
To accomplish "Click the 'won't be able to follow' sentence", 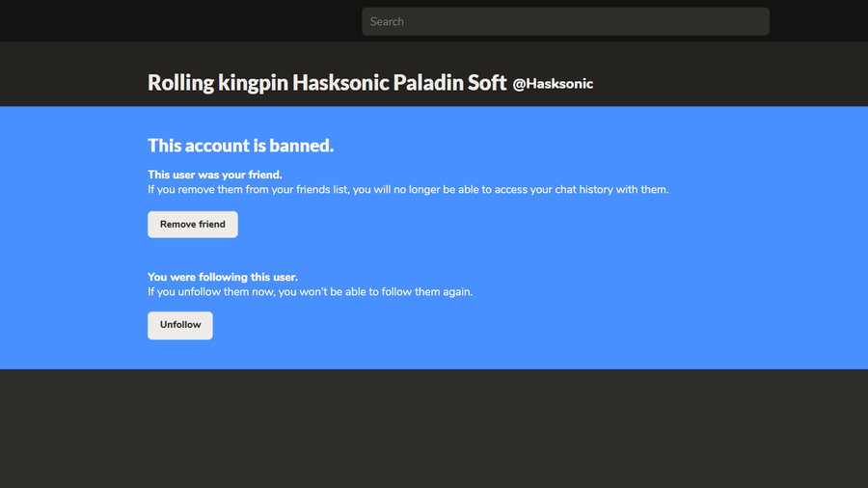I will (x=310, y=292).
